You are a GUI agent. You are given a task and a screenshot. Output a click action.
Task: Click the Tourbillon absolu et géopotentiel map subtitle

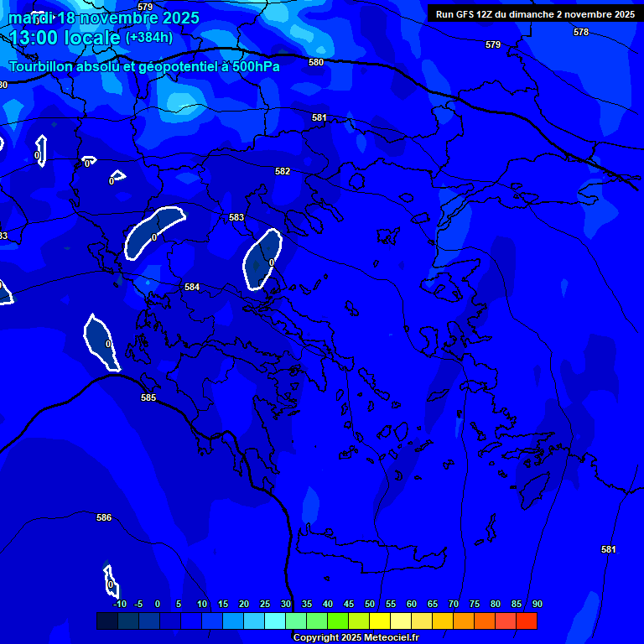[144, 66]
